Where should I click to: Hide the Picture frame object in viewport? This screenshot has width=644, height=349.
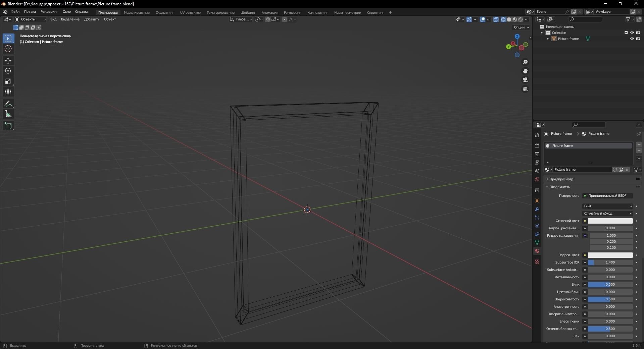632,39
